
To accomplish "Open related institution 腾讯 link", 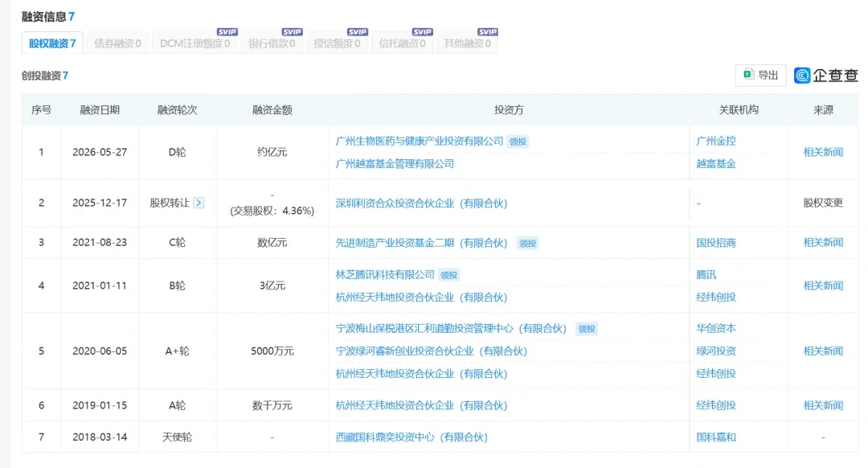I will (706, 275).
